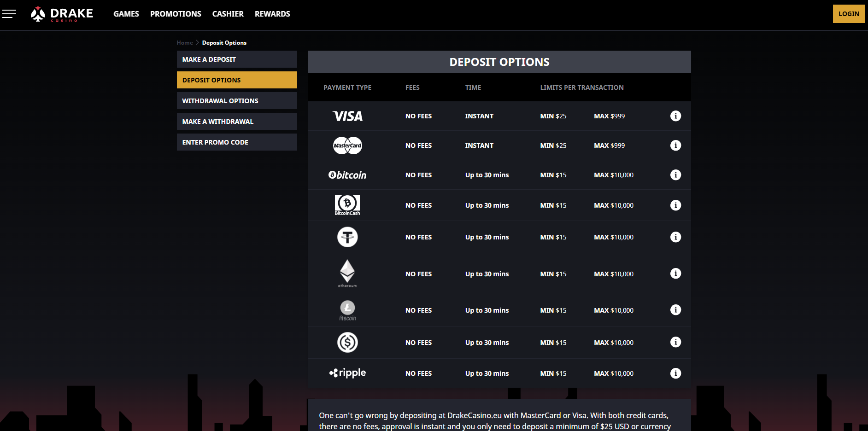Go to Home breadcrumb link
Image resolution: width=868 pixels, height=431 pixels.
[x=185, y=43]
